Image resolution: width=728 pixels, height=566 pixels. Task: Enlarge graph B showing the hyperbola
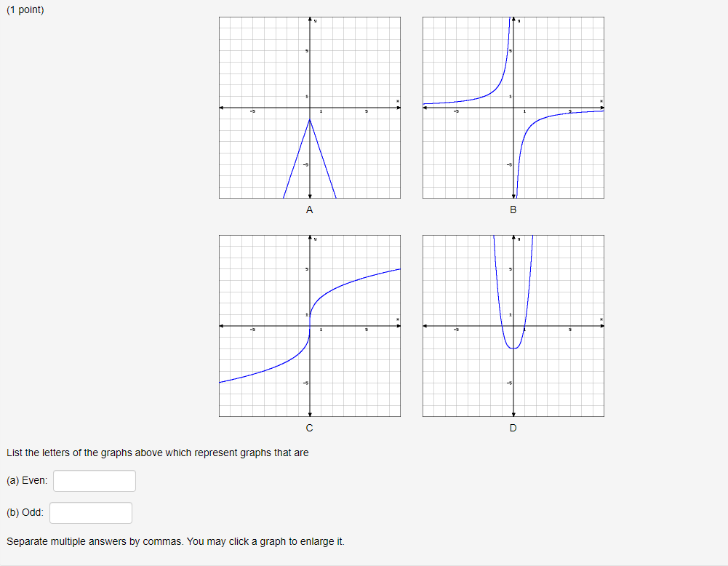click(513, 108)
